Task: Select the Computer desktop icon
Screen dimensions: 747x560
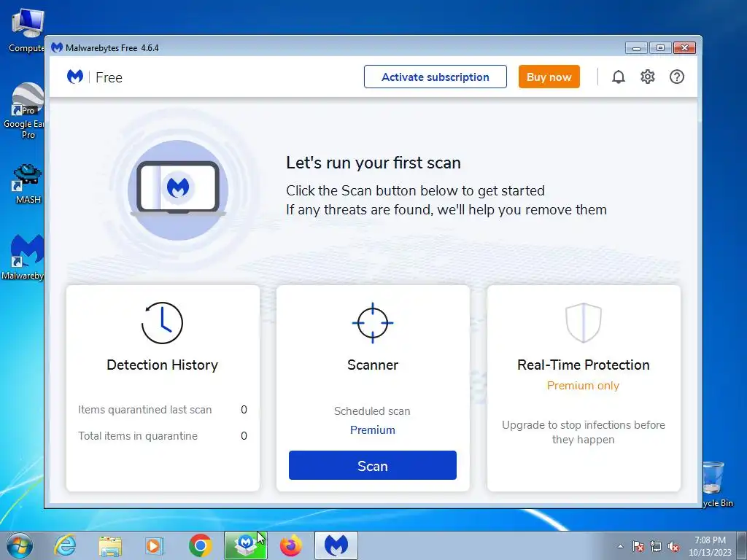Action: 27,31
